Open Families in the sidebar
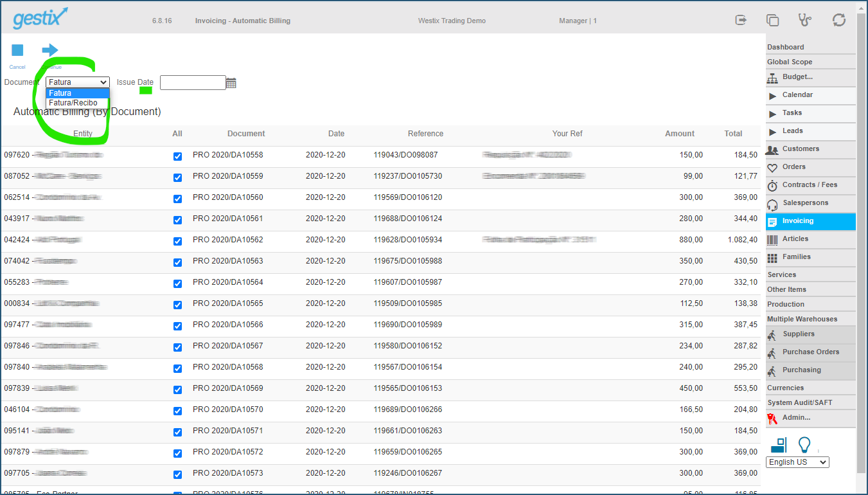Screen dimensions: 868x495 pyautogui.click(x=811, y=257)
